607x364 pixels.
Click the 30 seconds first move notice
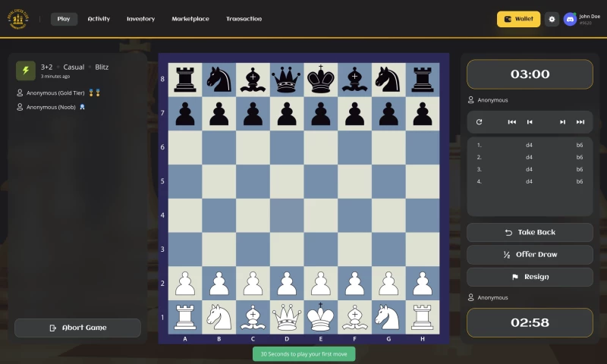(304, 354)
